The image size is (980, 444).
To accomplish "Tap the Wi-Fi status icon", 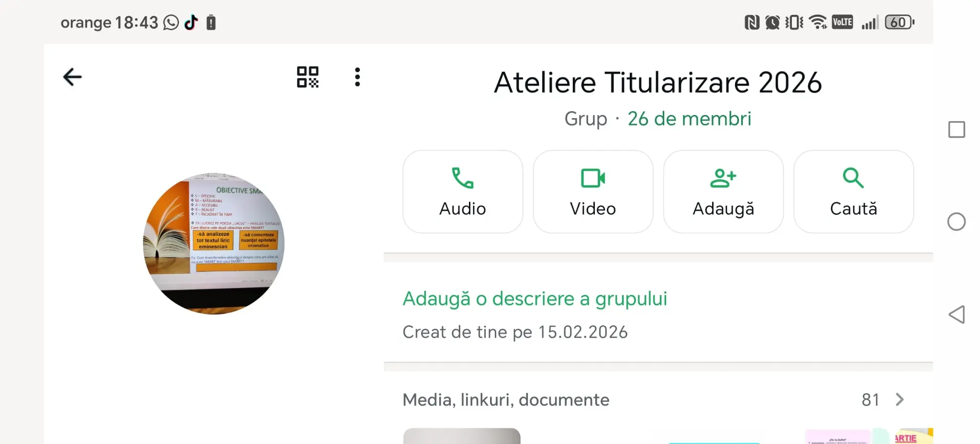I will [x=818, y=22].
